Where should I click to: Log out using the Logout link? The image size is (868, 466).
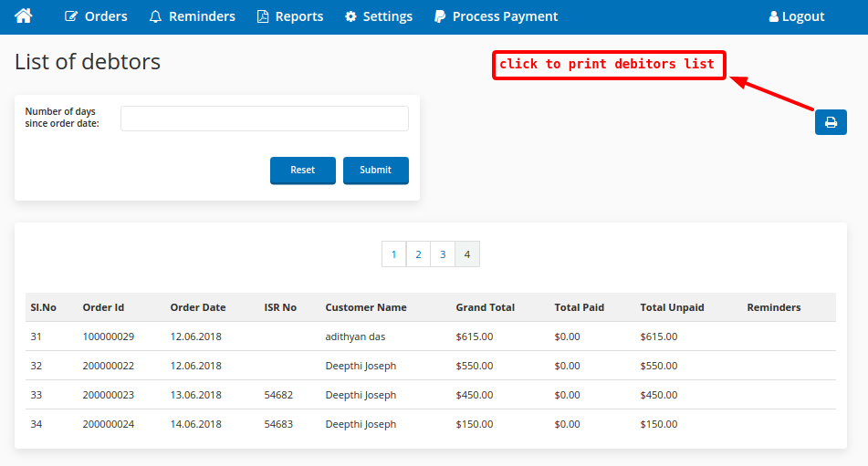[x=797, y=16]
